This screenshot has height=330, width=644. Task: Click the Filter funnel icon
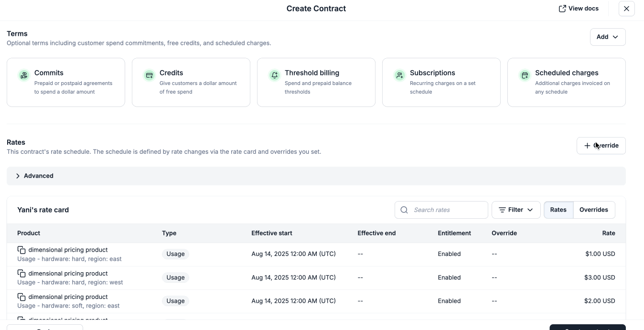(x=503, y=210)
